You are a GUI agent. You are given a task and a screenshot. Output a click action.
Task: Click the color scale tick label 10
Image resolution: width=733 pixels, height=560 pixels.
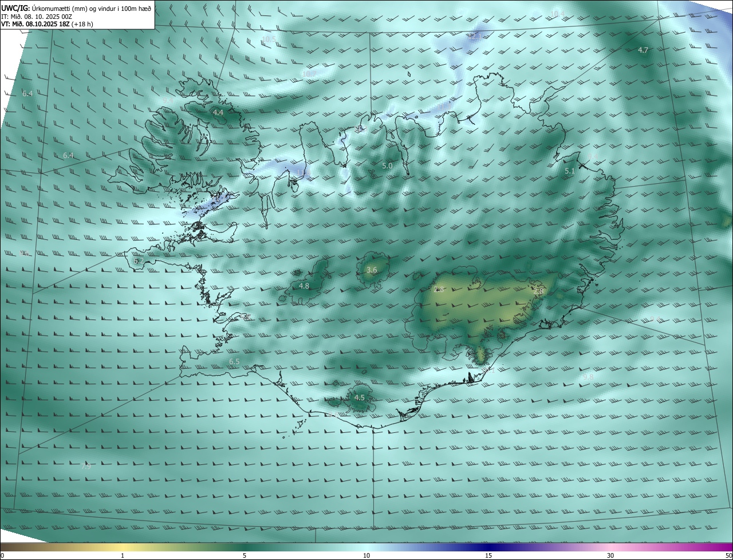(x=366, y=555)
